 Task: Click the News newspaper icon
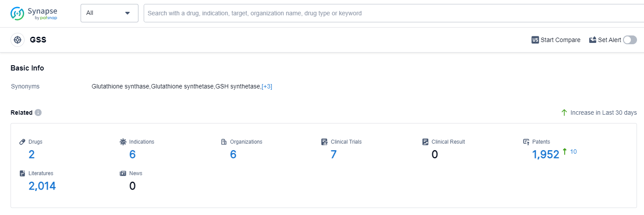click(123, 173)
